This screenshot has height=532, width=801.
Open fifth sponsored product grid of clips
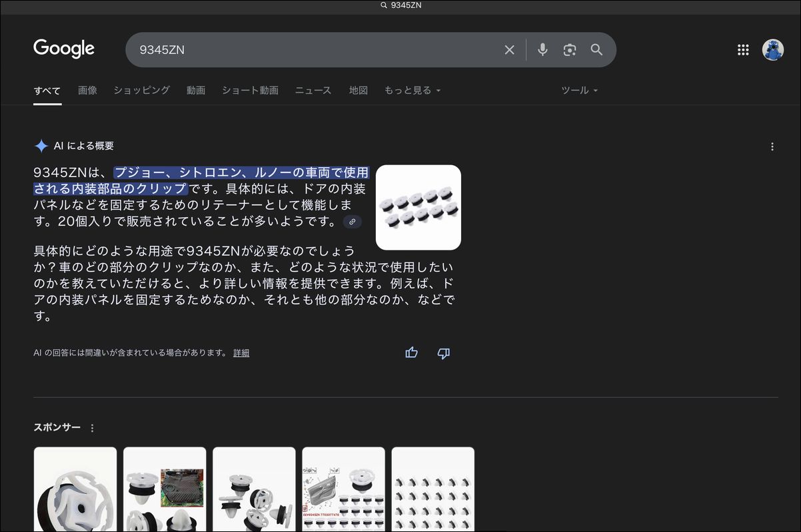click(432, 489)
